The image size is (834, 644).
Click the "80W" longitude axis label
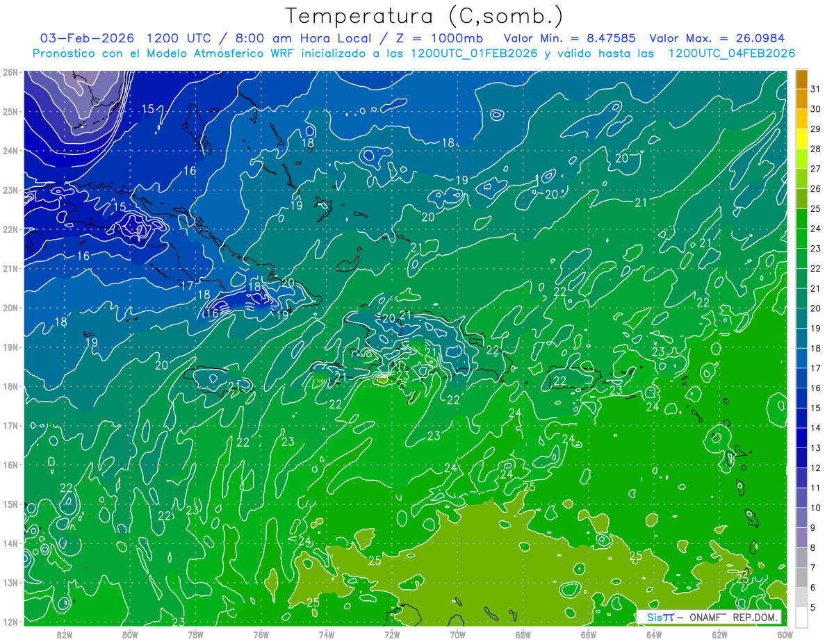(130, 635)
